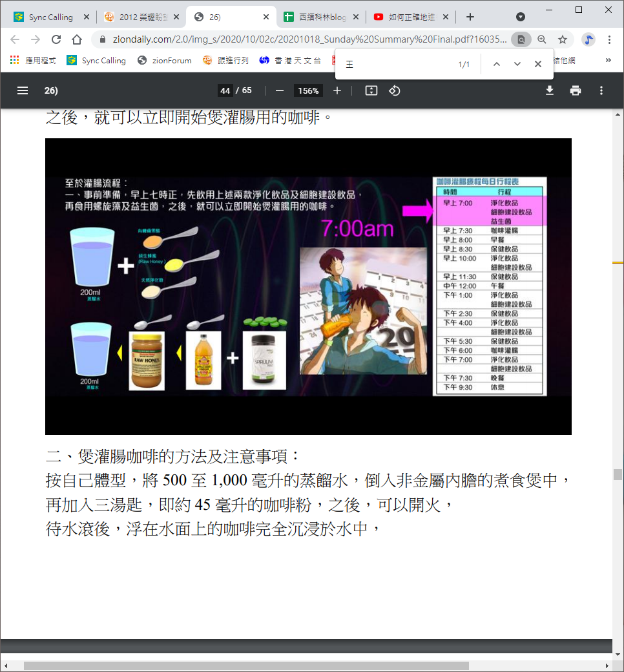The height and width of the screenshot is (672, 624).
Task: Open PDF viewer more actions menu
Action: [601, 91]
